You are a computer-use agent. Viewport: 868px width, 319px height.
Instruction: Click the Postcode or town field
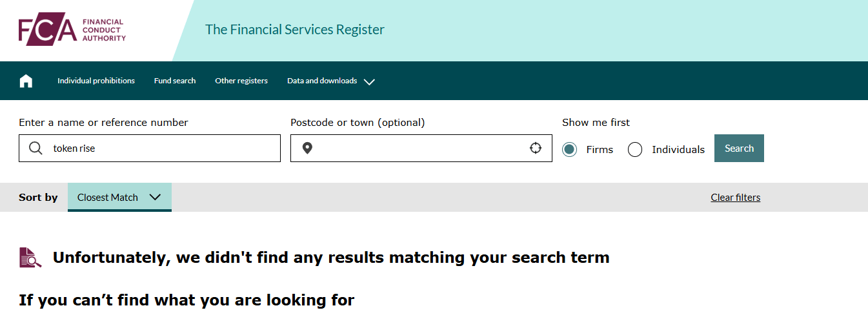point(421,148)
